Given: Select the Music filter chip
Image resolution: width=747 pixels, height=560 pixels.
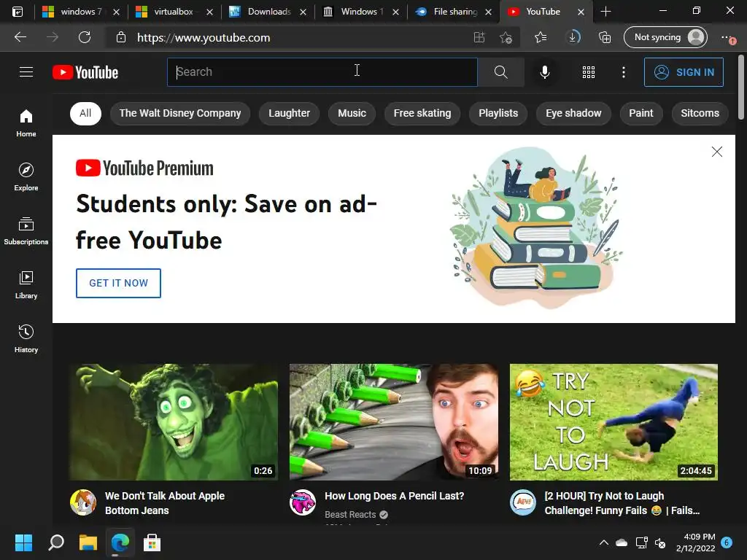Looking at the screenshot, I should pyautogui.click(x=352, y=113).
